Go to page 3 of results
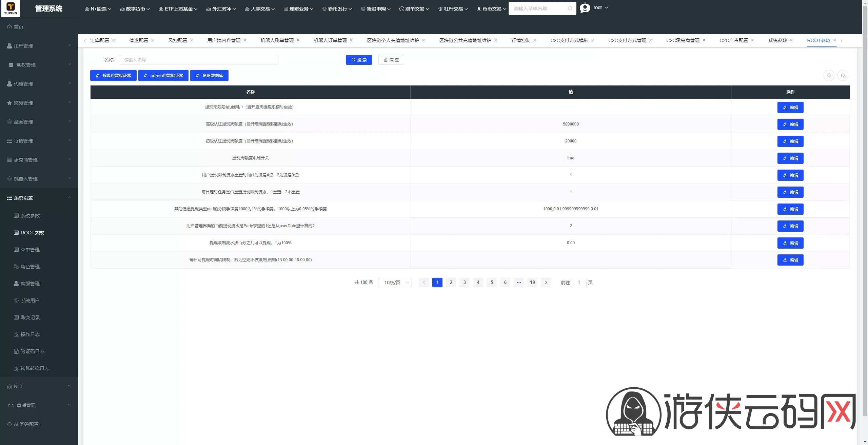Image resolution: width=868 pixels, height=445 pixels. [465, 282]
